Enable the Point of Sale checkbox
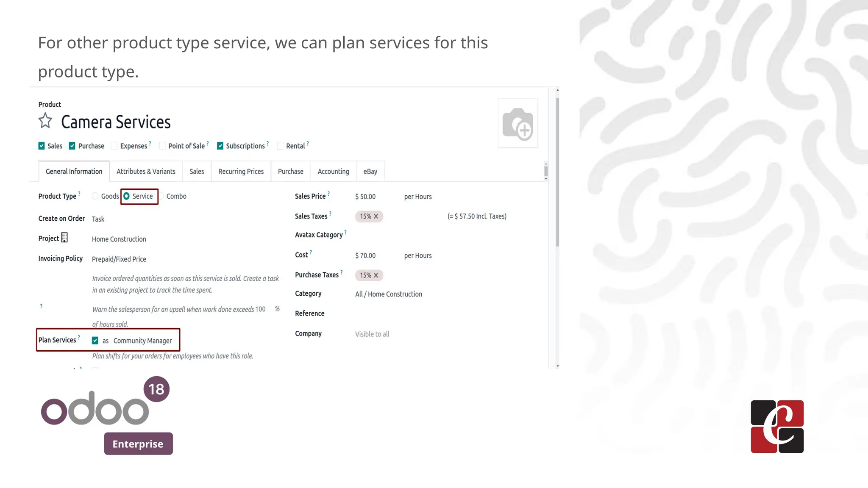Viewport: 868px width, 488px height. click(162, 146)
